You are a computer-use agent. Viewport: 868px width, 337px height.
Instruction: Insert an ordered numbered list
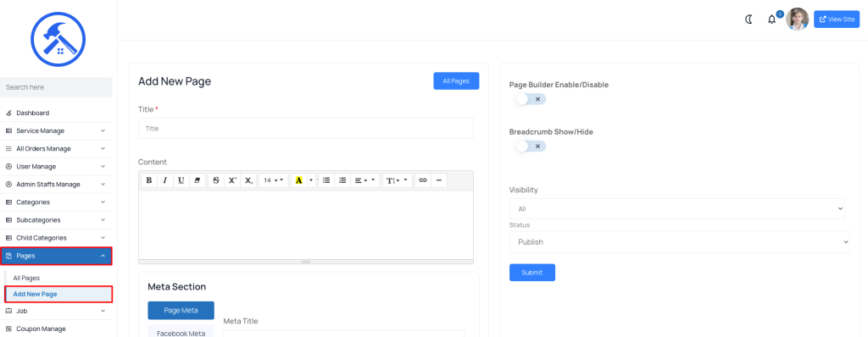pos(342,180)
